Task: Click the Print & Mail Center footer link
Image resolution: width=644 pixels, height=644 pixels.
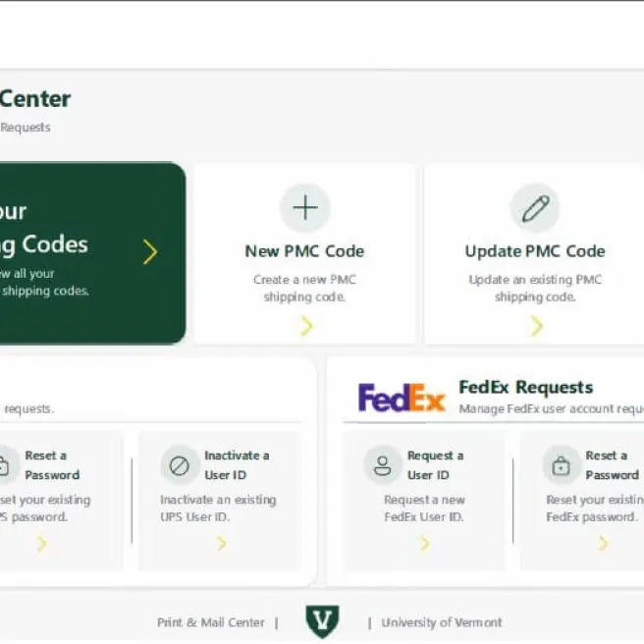Action: click(211, 622)
